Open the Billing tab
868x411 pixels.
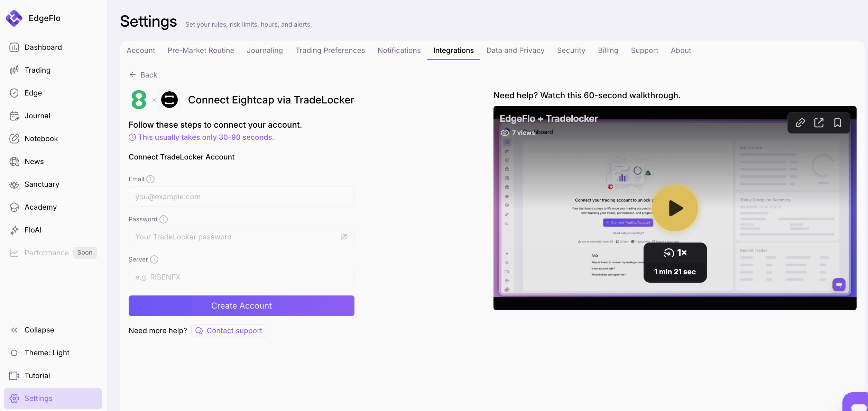[x=608, y=51]
